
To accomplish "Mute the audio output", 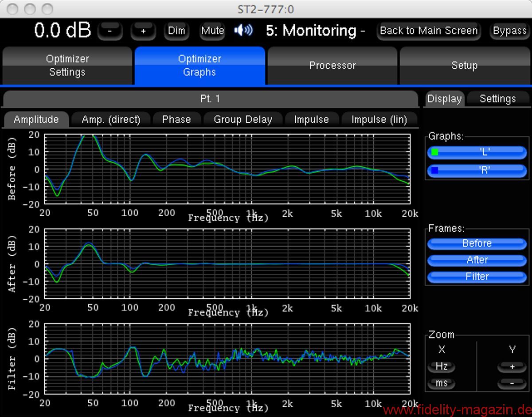I will coord(212,31).
